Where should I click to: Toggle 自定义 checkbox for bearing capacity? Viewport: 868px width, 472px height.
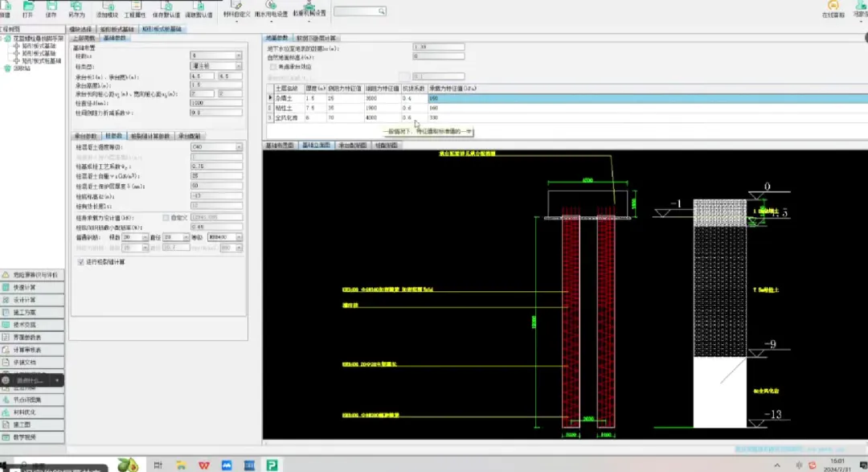click(166, 218)
